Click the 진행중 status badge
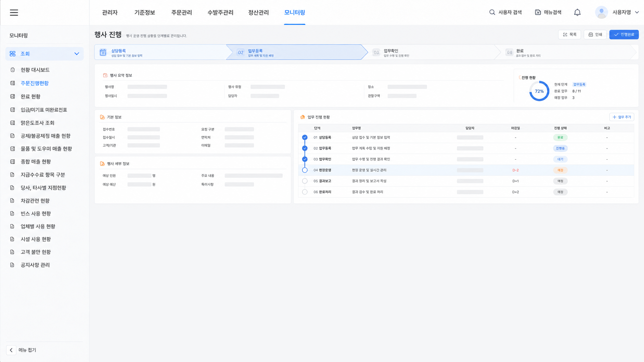This screenshot has width=644, height=362. (x=560, y=148)
